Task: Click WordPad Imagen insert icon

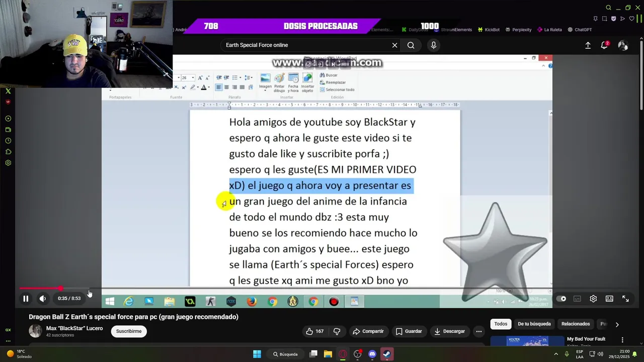Action: 265,82
